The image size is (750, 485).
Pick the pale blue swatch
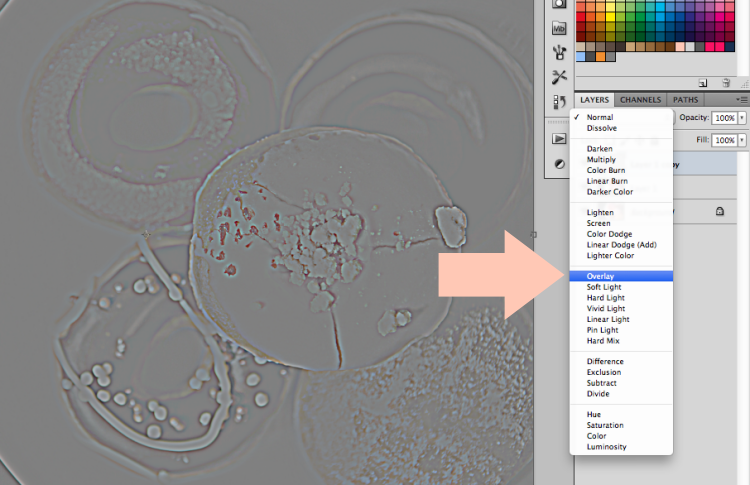[581, 56]
